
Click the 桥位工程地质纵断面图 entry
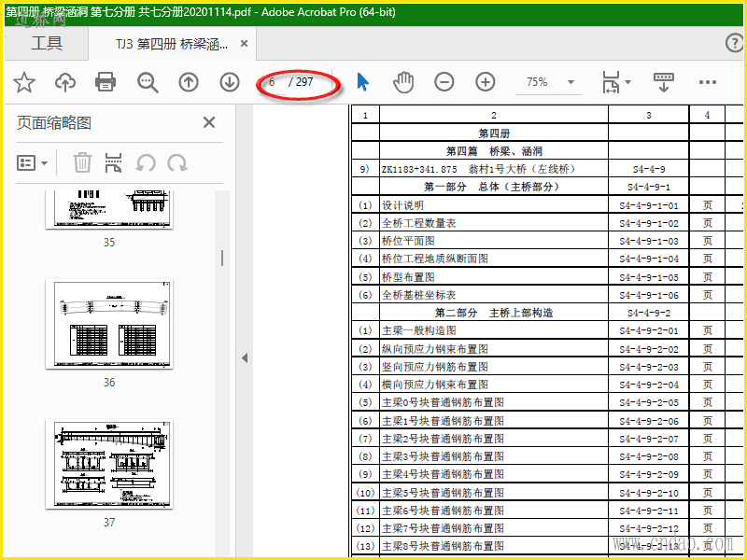435,259
